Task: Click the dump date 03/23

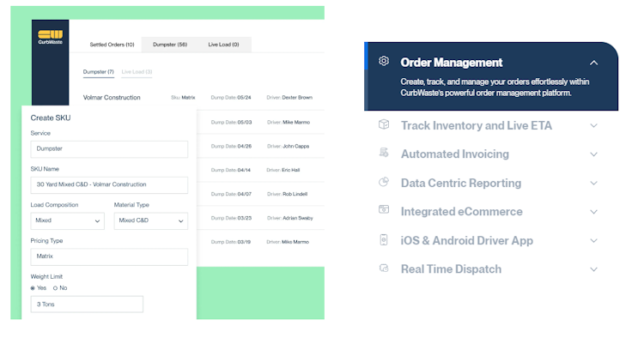Action: pos(245,218)
